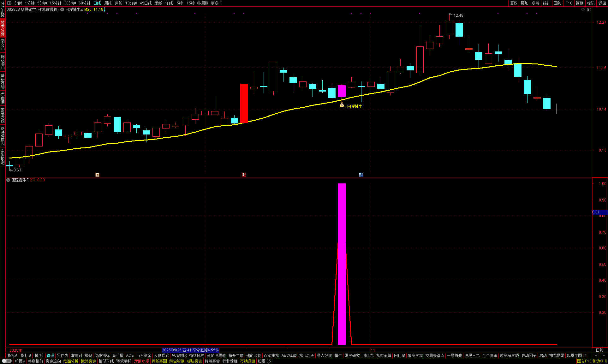Click the diamond icon in chart corner
Screen dimensions: 608x364
[x=583, y=10]
